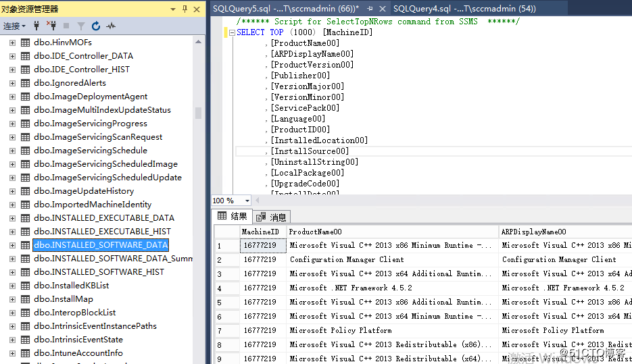Click [InstallSource00] line in query editor
Image resolution: width=632 pixels, height=364 pixels.
pyautogui.click(x=310, y=151)
